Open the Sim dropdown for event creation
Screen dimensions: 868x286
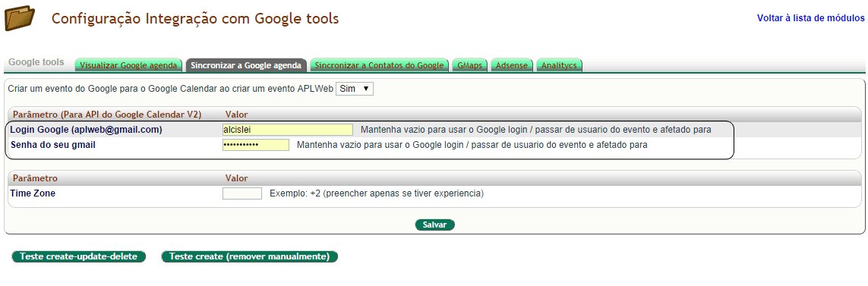tap(355, 89)
